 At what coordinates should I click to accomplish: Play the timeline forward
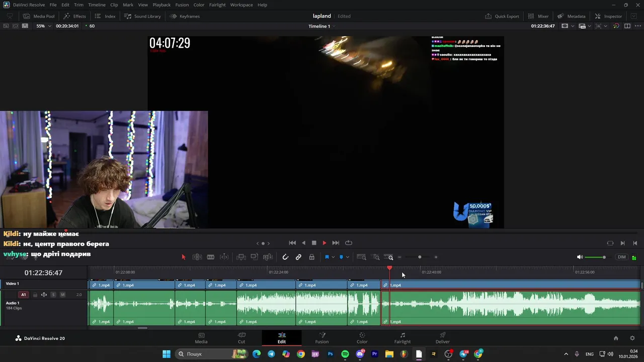tap(325, 243)
